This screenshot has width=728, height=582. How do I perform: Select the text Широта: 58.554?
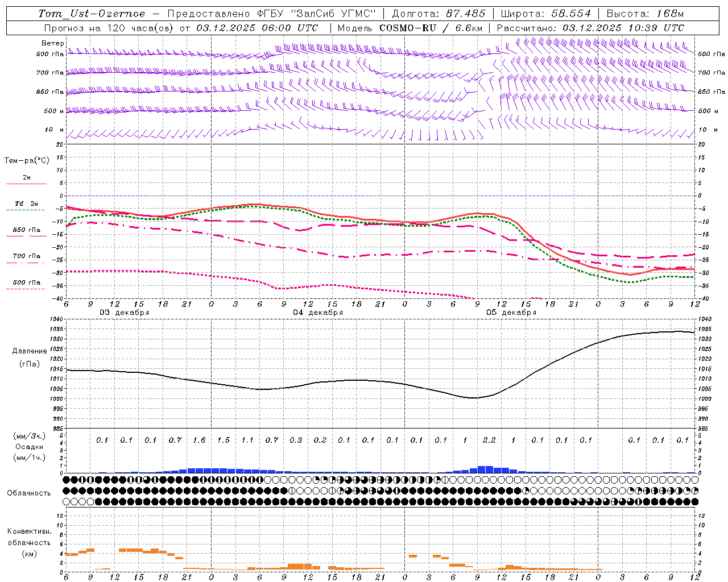pos(546,14)
